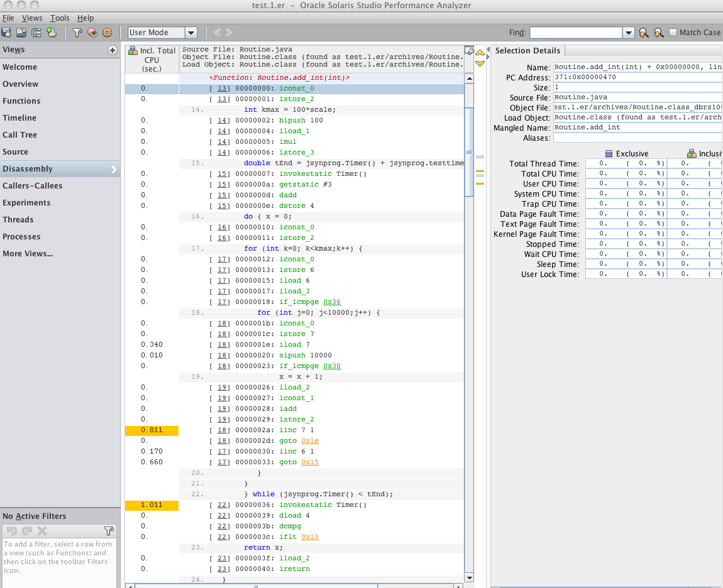
Task: Jump to next hot line arrow
Action: pos(480,63)
